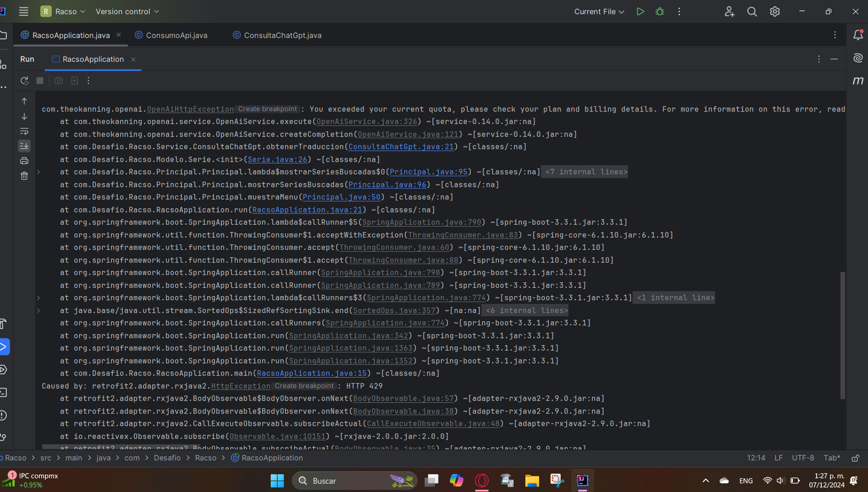
Task: Open File Explorer from the taskbar
Action: pos(531,481)
